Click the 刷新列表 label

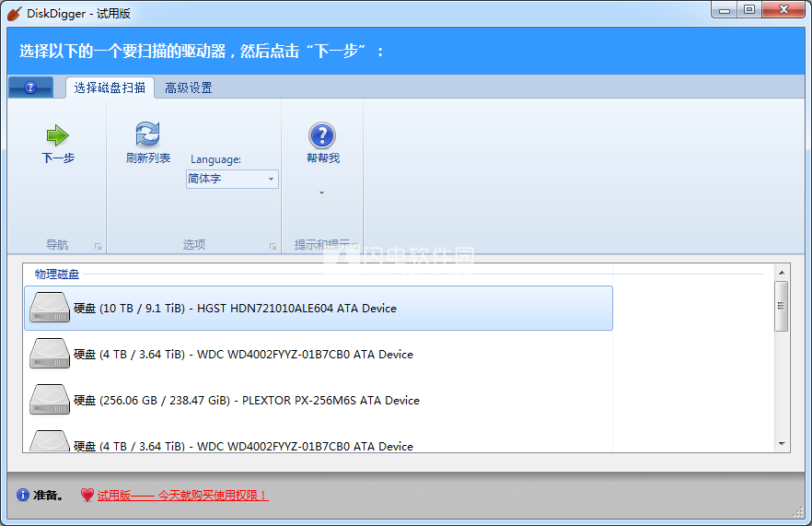[147, 158]
